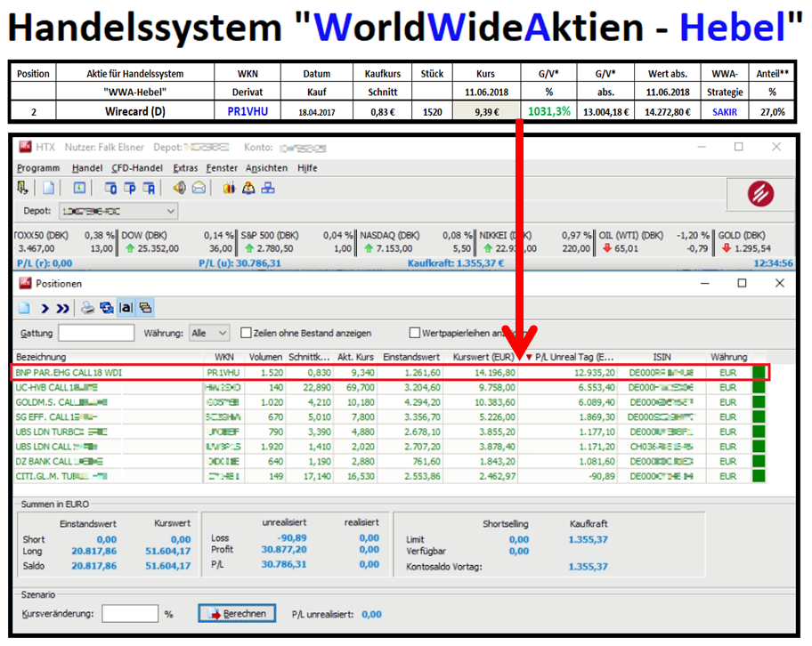Open the CFD-Handel menu
The image size is (812, 646).
coord(137,167)
